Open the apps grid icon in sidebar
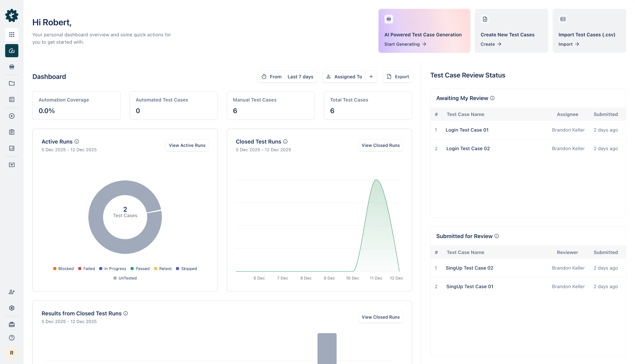Image resolution: width=635 pixels, height=364 pixels. [x=12, y=34]
